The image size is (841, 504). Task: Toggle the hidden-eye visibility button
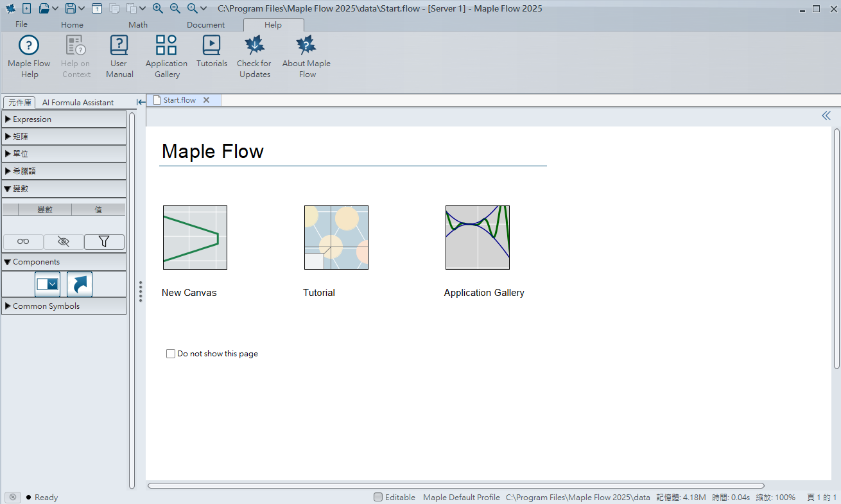click(64, 241)
